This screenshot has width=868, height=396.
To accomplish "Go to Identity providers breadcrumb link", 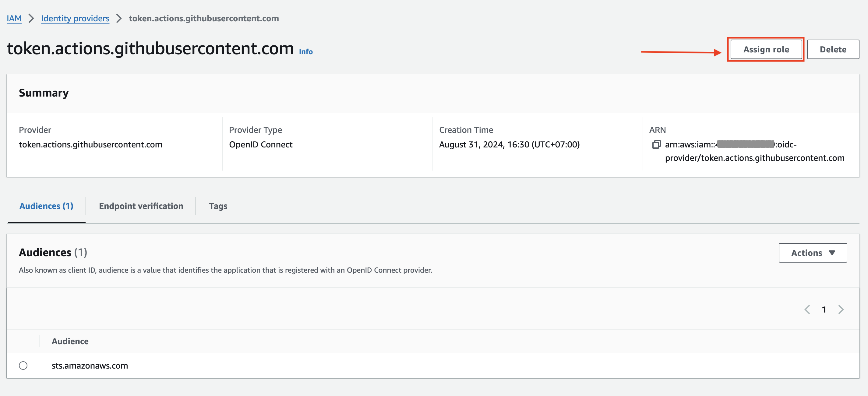I will click(x=75, y=18).
